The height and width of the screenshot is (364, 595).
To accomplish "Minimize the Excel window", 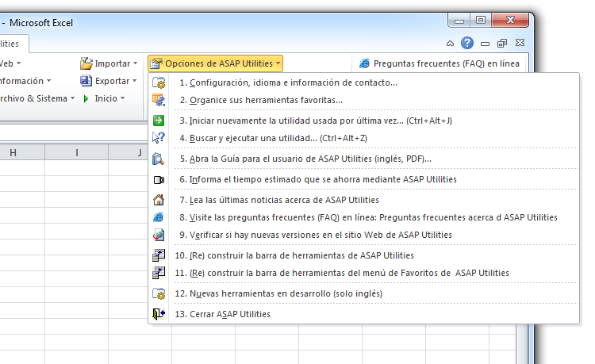I will pos(459,20).
